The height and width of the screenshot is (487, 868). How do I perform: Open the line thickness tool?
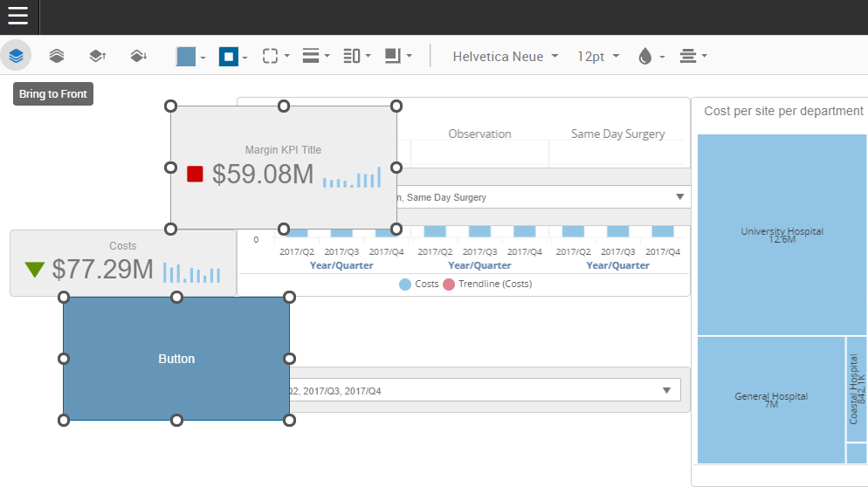pyautogui.click(x=315, y=56)
